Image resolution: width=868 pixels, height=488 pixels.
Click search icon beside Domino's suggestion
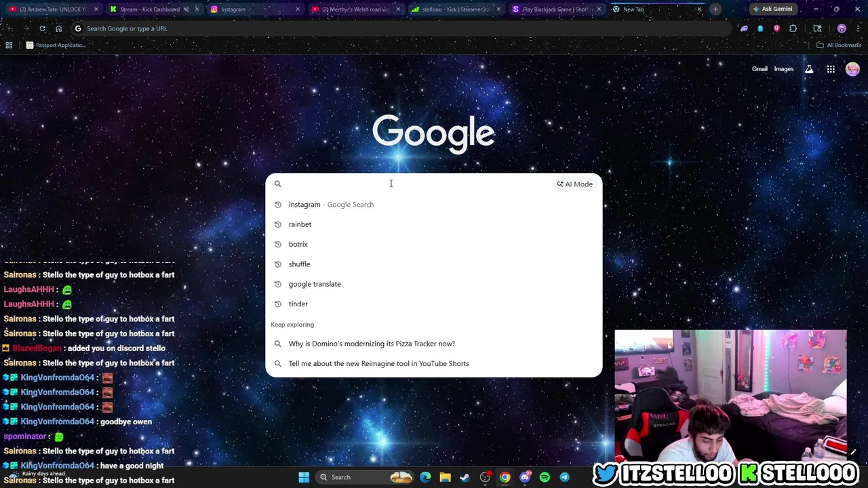277,344
